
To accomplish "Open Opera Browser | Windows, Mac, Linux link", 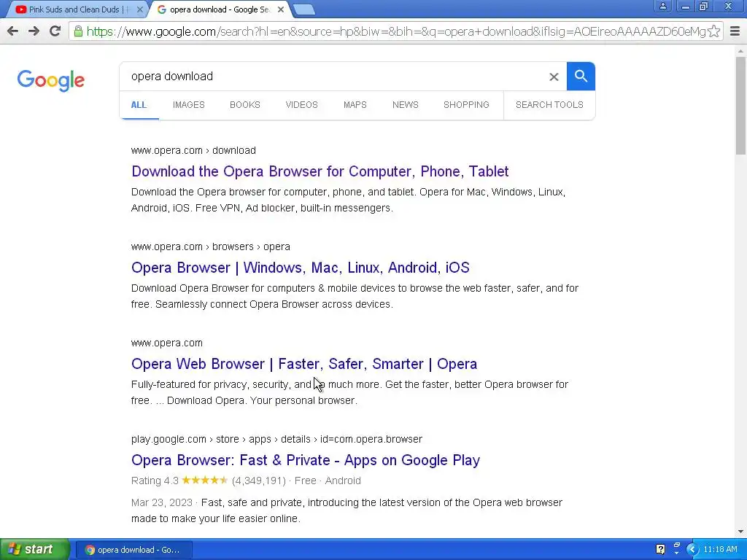I will [301, 268].
